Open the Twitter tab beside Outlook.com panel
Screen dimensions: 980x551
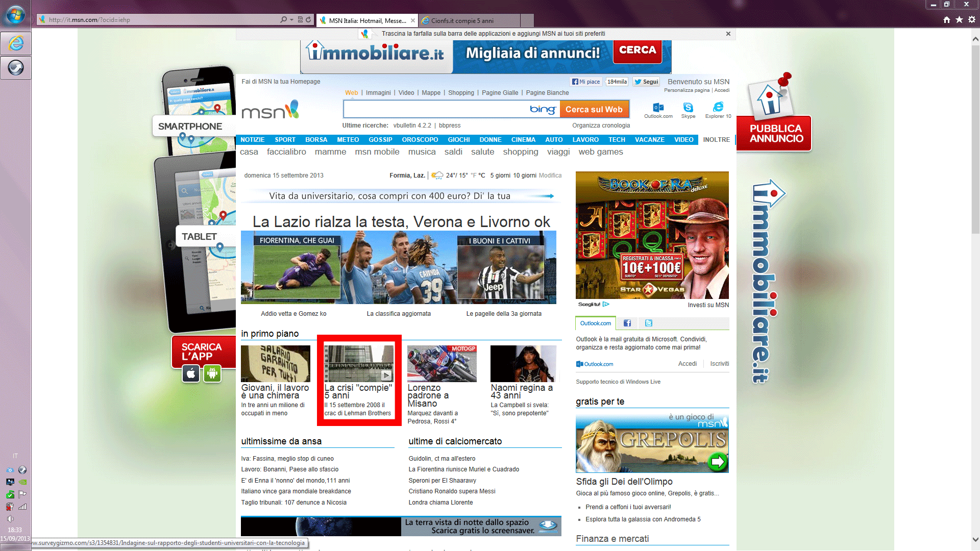tap(648, 323)
